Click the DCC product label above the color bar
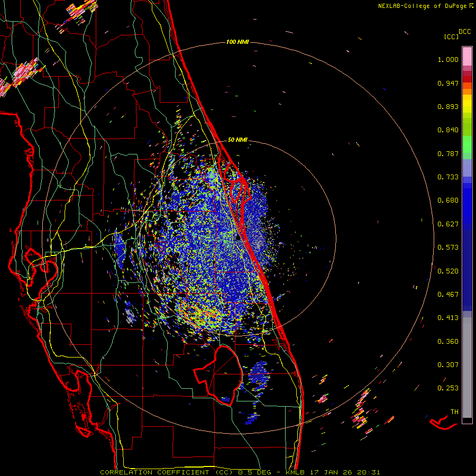This screenshot has width=476, height=476. point(464,32)
